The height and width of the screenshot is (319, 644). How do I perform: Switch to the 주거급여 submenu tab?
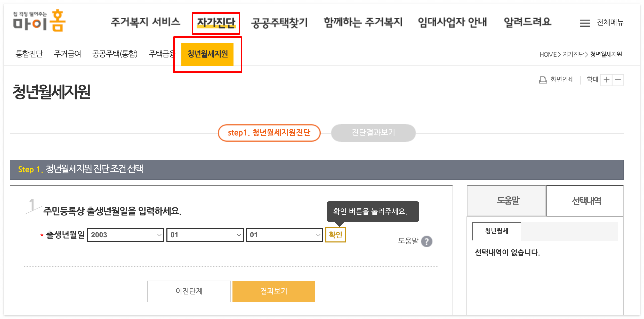click(68, 54)
